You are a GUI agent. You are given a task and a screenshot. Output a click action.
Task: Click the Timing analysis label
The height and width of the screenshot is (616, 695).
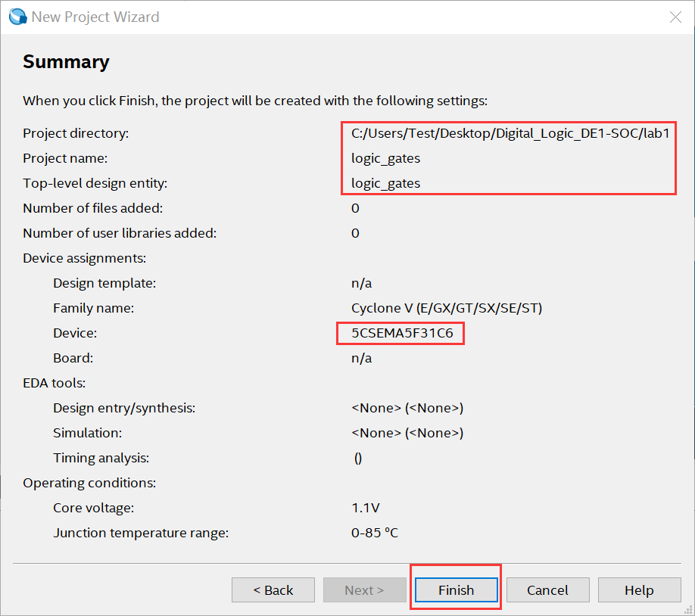[101, 458]
